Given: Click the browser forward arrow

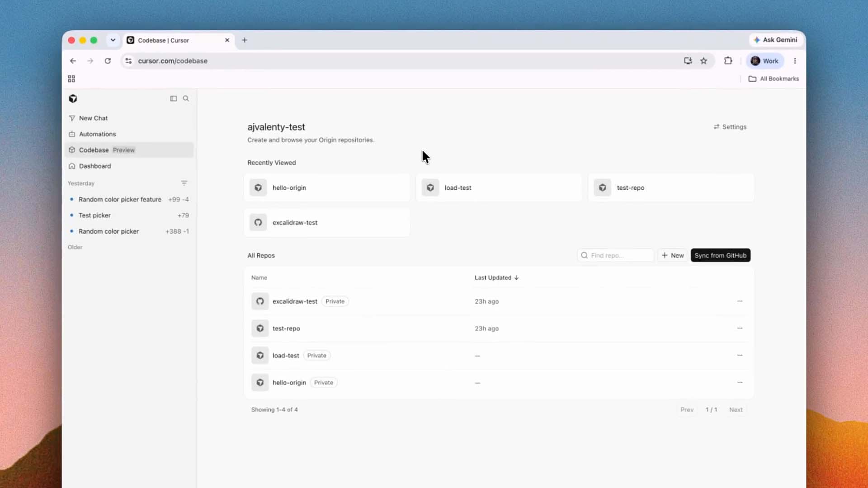Looking at the screenshot, I should [x=90, y=61].
